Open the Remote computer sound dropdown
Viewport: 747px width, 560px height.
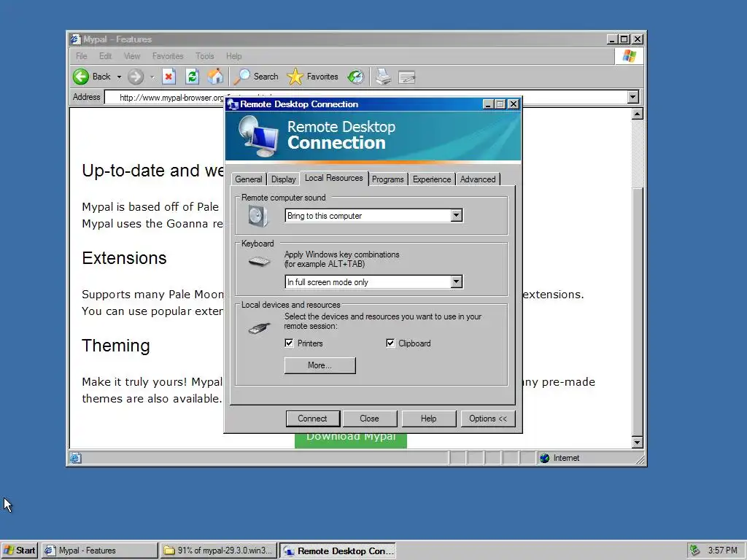click(456, 216)
